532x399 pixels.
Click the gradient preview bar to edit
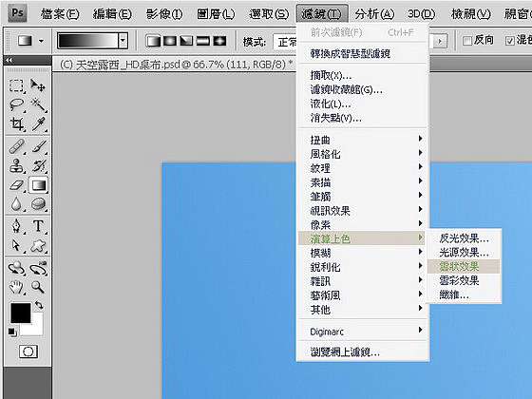pos(87,41)
